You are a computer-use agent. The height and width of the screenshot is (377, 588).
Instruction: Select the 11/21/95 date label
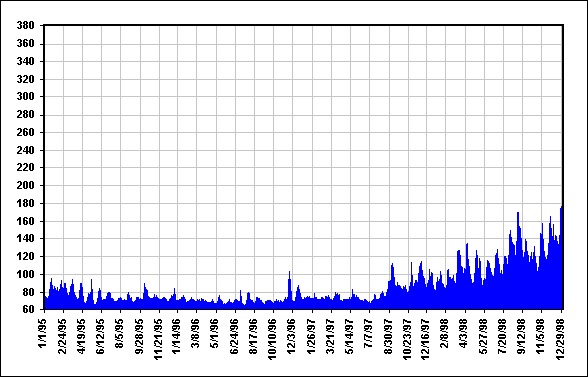pos(158,338)
